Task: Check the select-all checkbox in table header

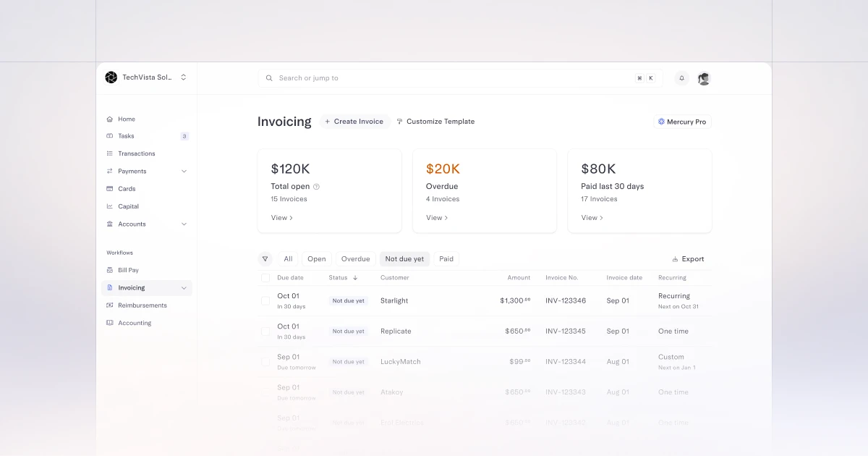Action: click(265, 277)
